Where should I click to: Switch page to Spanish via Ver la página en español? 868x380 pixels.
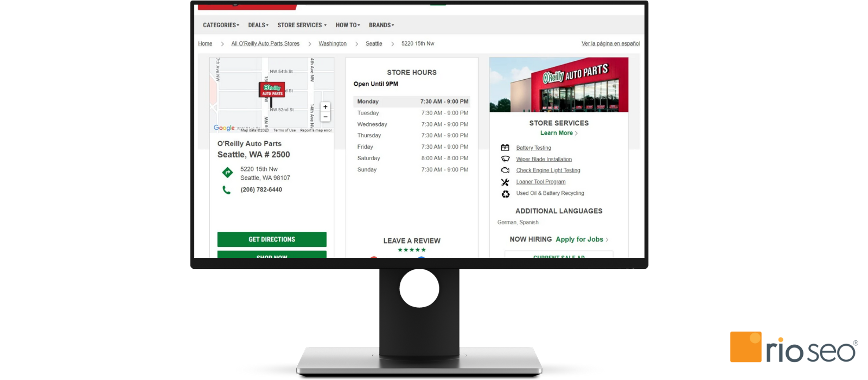tap(610, 43)
